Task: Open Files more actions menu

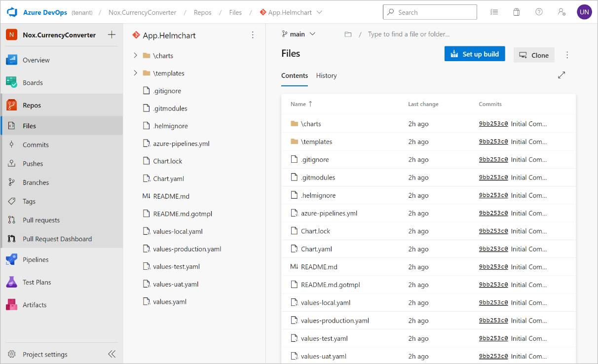Action: (x=567, y=55)
